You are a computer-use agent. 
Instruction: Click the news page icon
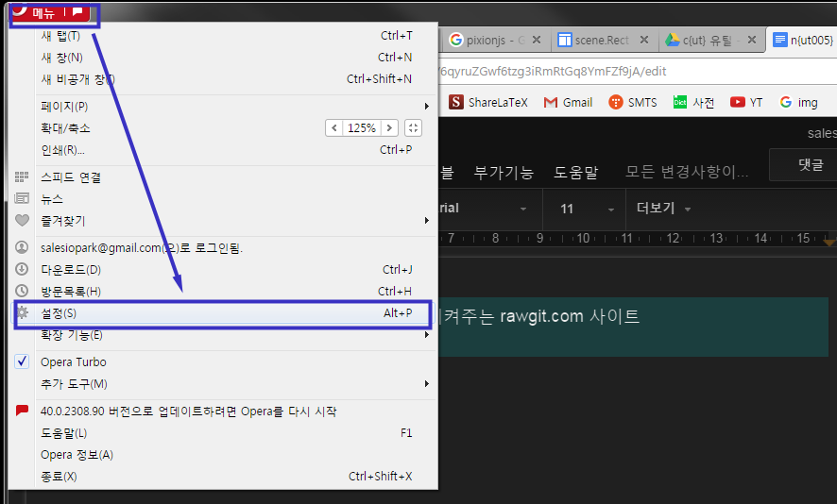(22, 198)
